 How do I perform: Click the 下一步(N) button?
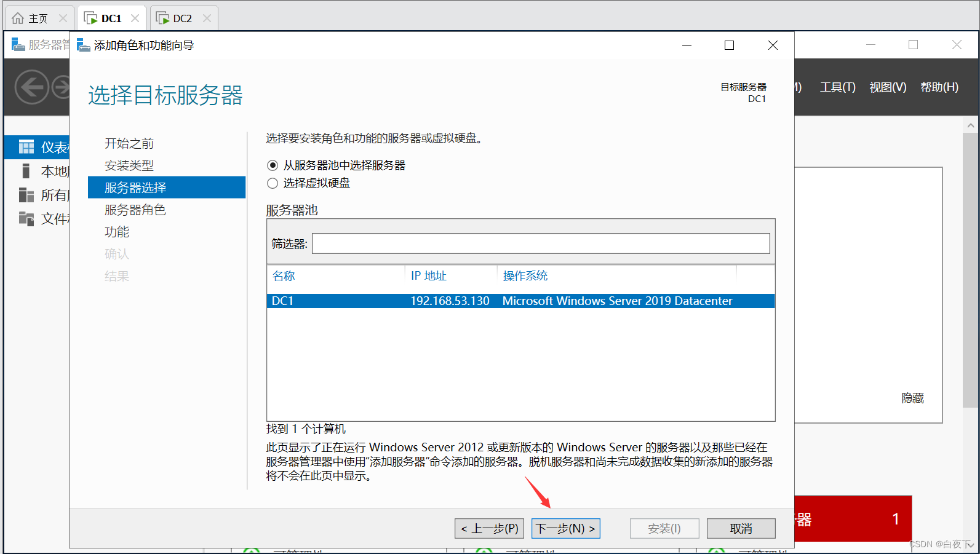(x=566, y=529)
